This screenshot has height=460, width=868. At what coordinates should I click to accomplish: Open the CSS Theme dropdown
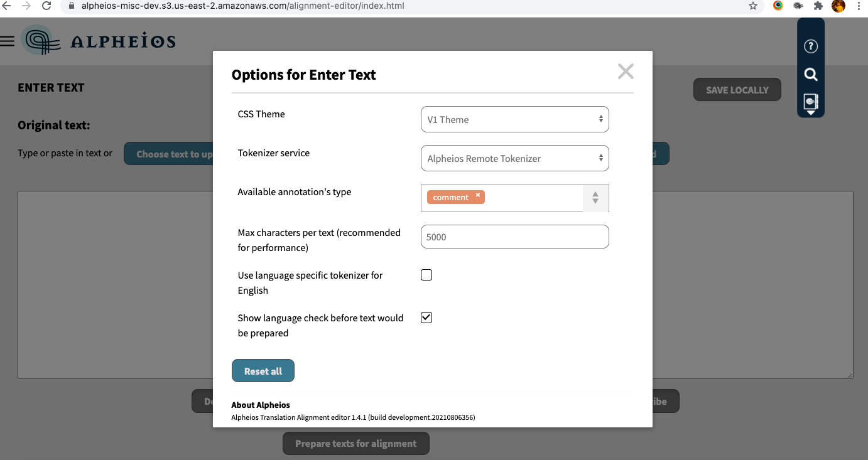(x=514, y=119)
